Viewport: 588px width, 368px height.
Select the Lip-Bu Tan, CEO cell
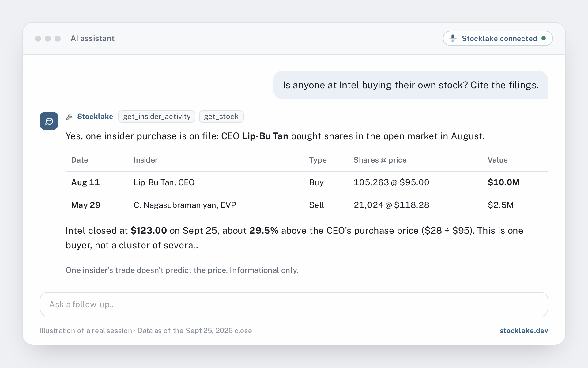164,182
